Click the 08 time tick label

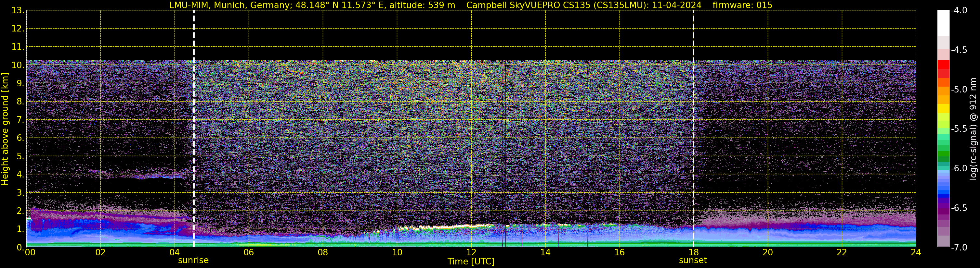click(x=323, y=252)
